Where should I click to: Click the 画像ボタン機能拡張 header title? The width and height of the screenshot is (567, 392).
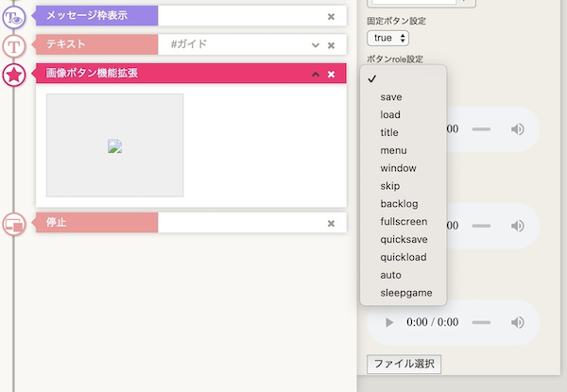92,73
